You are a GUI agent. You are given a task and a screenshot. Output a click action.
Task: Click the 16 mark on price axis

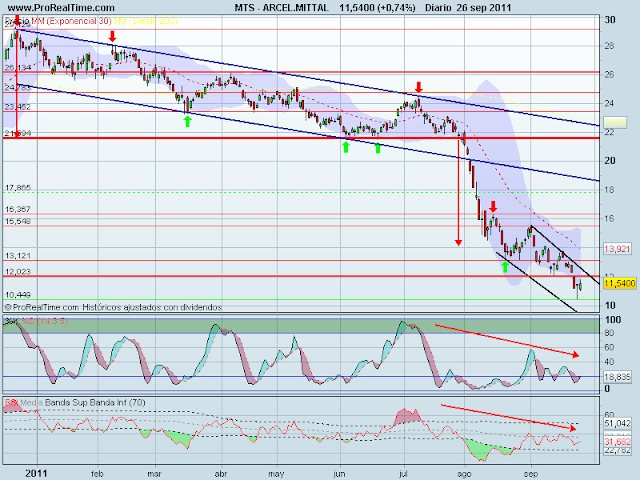[609, 218]
